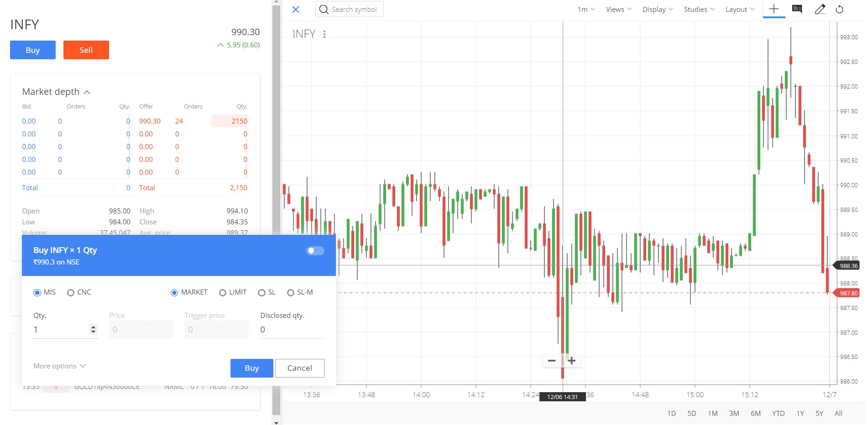Select the 6M chart range
This screenshot has height=425, width=868.
(x=756, y=413)
